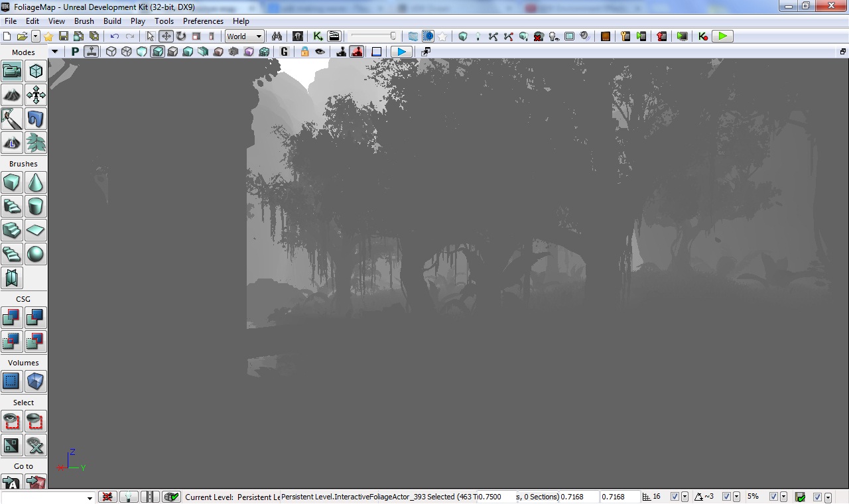The image size is (849, 504).
Task: Select Camera mode in Modes panel
Action: (x=12, y=71)
